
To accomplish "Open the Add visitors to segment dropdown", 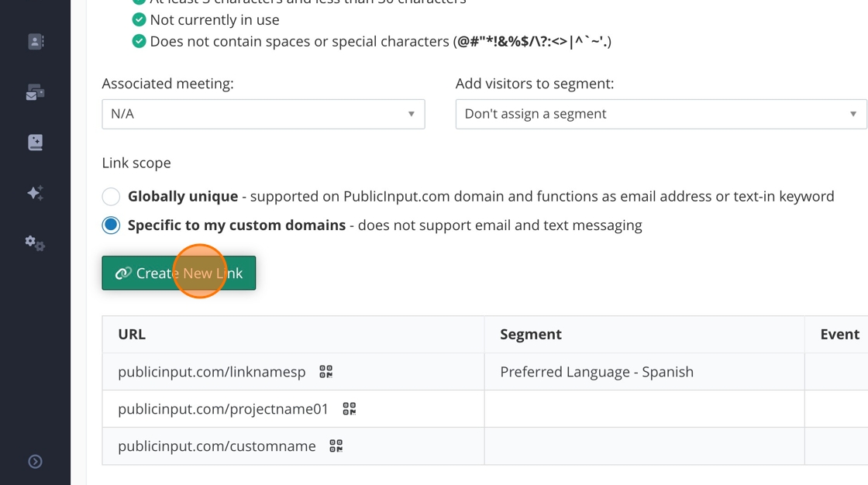I will (x=660, y=114).
